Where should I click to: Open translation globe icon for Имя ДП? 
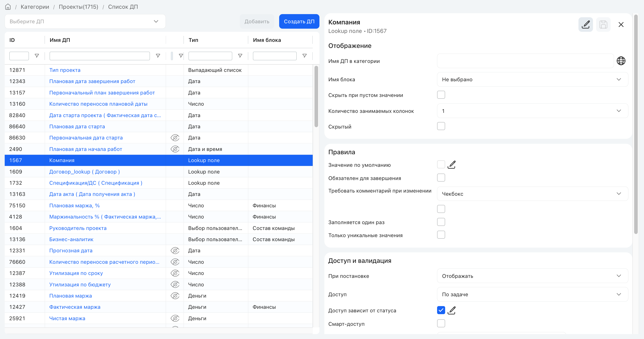tap(621, 61)
